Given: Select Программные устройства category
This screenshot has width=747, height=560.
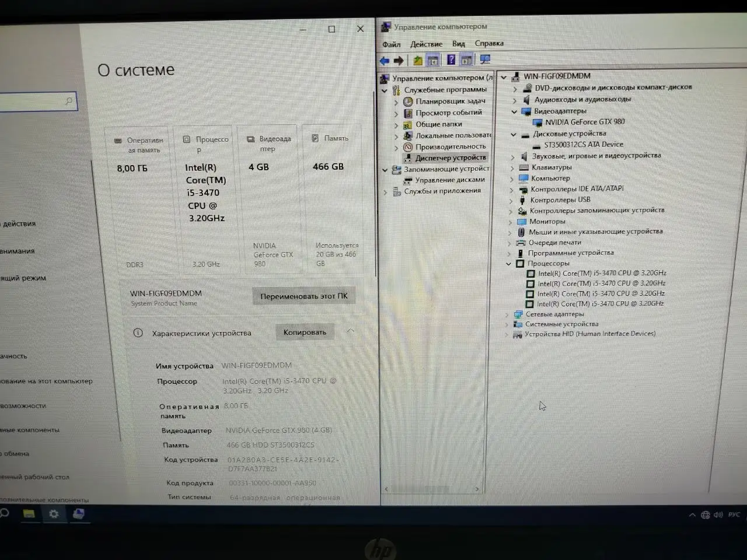Looking at the screenshot, I should (x=570, y=253).
